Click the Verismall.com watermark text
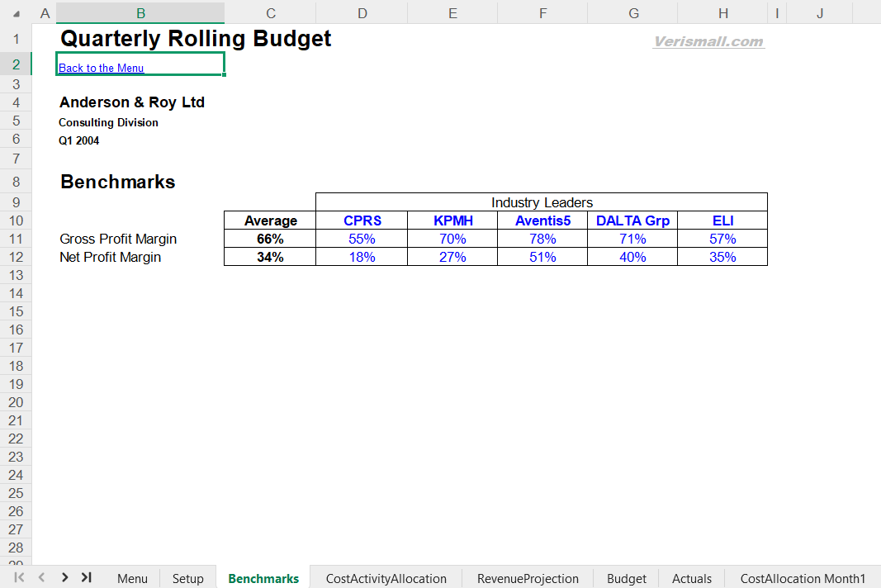 708,42
